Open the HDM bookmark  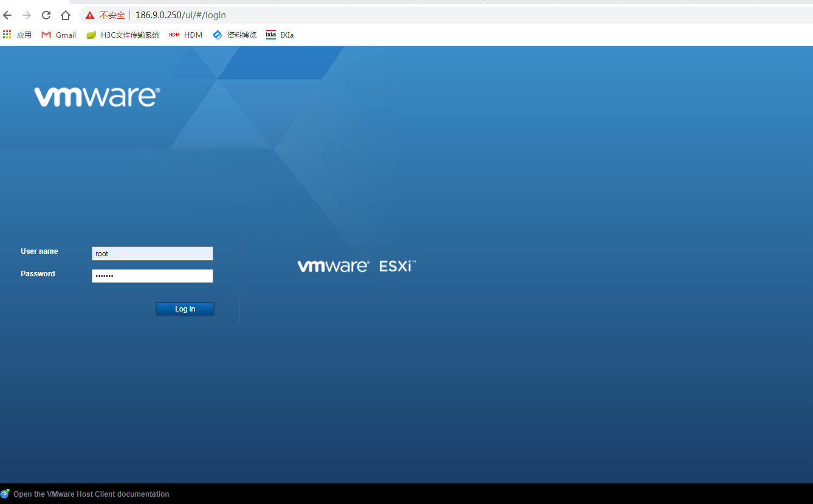186,35
